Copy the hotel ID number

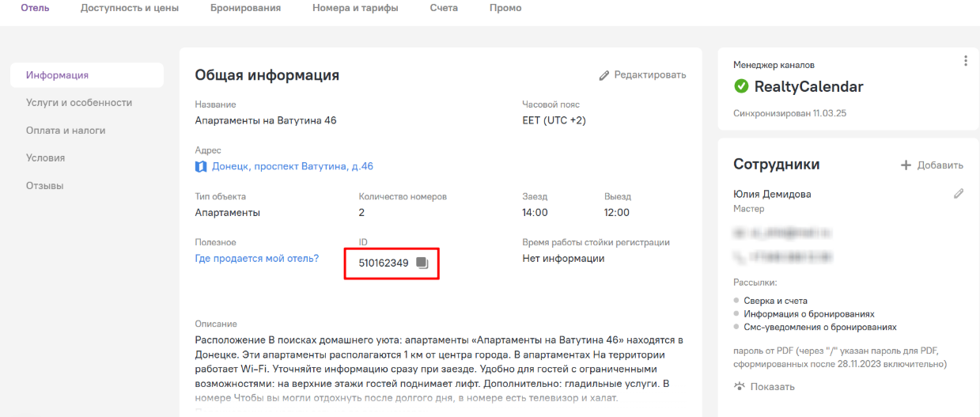[x=422, y=263]
